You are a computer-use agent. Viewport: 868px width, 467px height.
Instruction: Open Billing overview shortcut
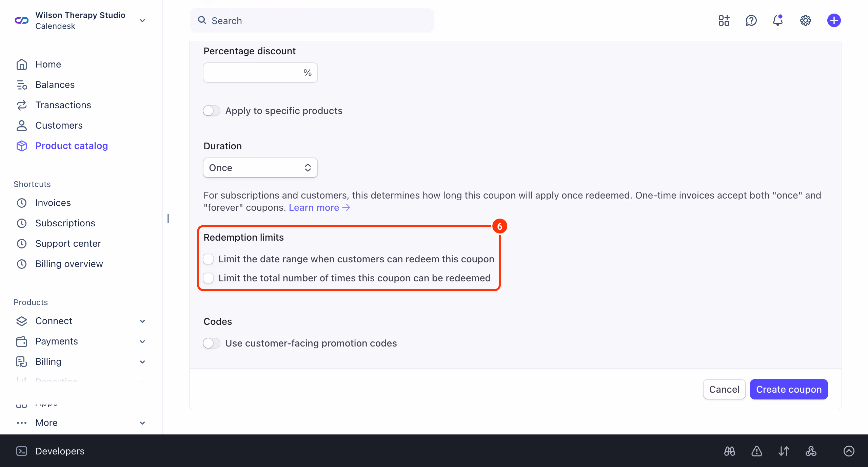[69, 264]
